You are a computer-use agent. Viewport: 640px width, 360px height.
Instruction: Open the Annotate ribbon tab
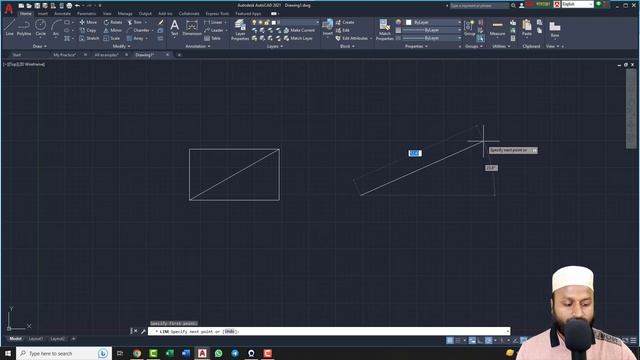62,13
